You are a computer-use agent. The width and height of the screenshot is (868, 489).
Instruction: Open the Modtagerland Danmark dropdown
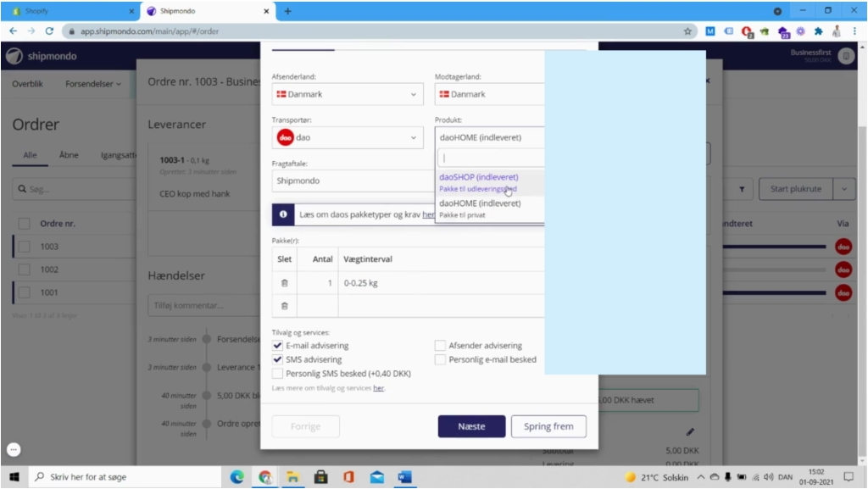[x=490, y=94]
